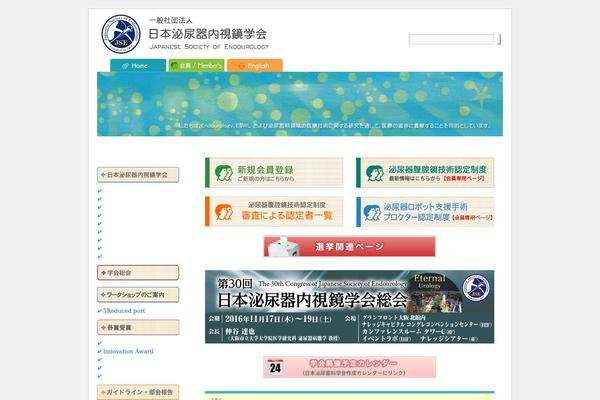Screen dimensions: 600x400
Task: Click the 日本泌尿器内視鏡学会 site title
Action: coord(207,34)
